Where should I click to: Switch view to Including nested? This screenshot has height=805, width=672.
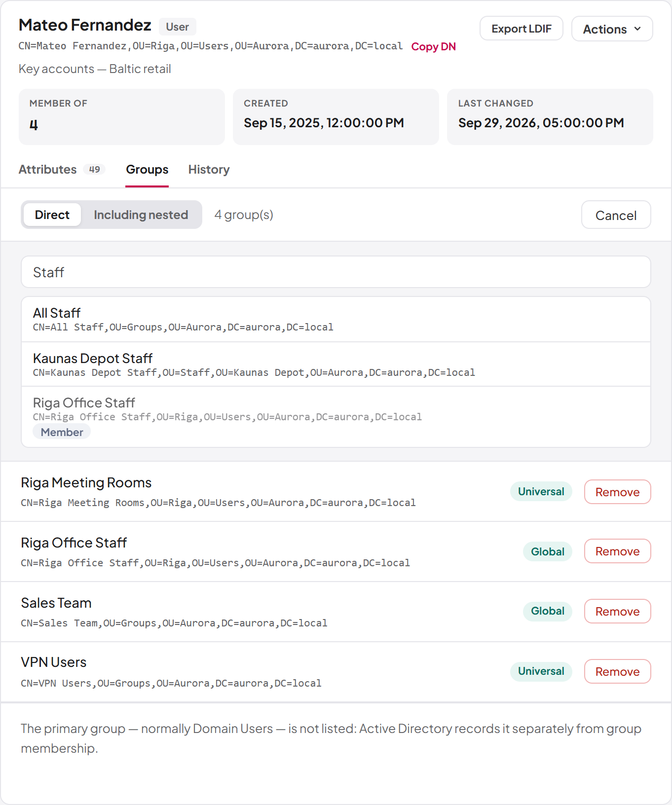(x=141, y=215)
